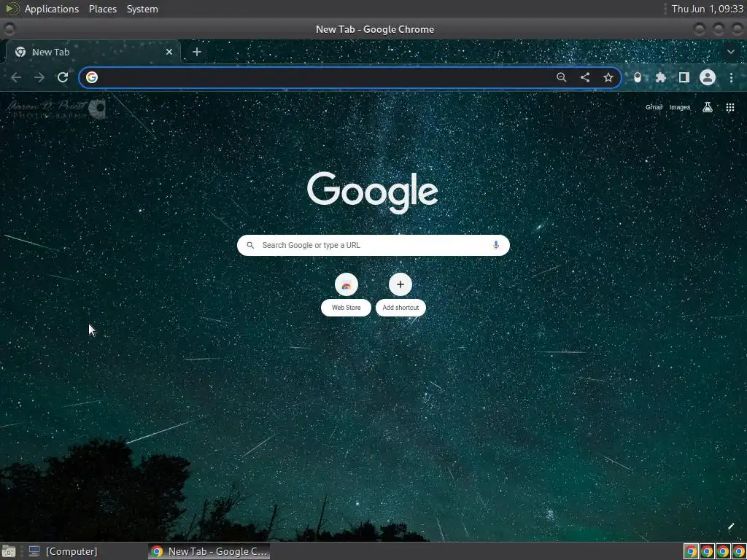747x560 pixels.
Task: Bookmark this tab with the star icon
Action: pos(608,77)
